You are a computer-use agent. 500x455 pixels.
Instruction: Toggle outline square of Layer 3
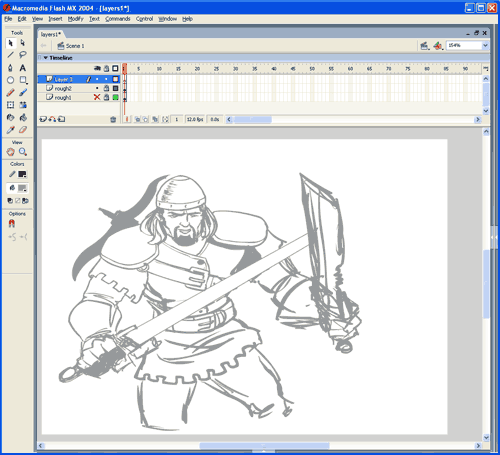pos(116,79)
